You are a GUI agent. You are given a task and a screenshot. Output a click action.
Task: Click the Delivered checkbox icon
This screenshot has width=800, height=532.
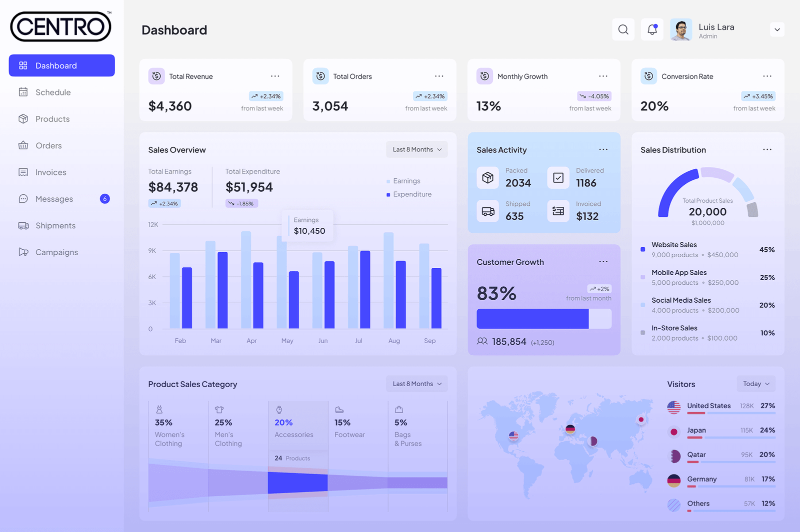coord(558,178)
